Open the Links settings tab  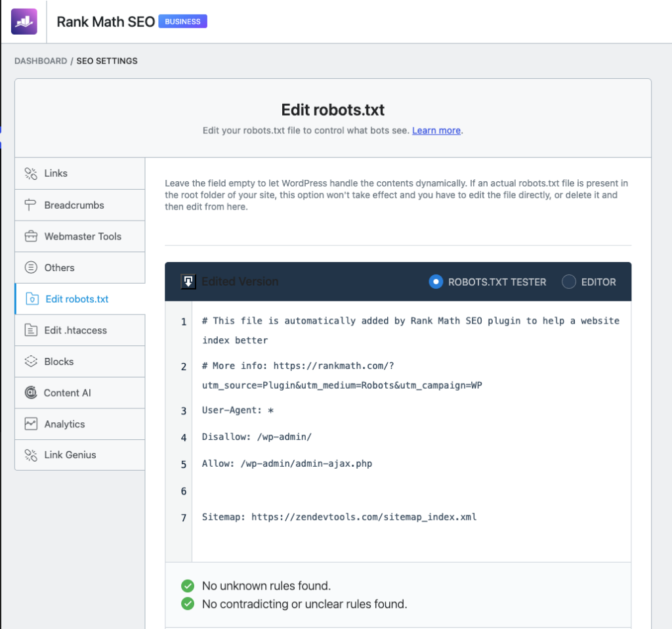click(80, 173)
